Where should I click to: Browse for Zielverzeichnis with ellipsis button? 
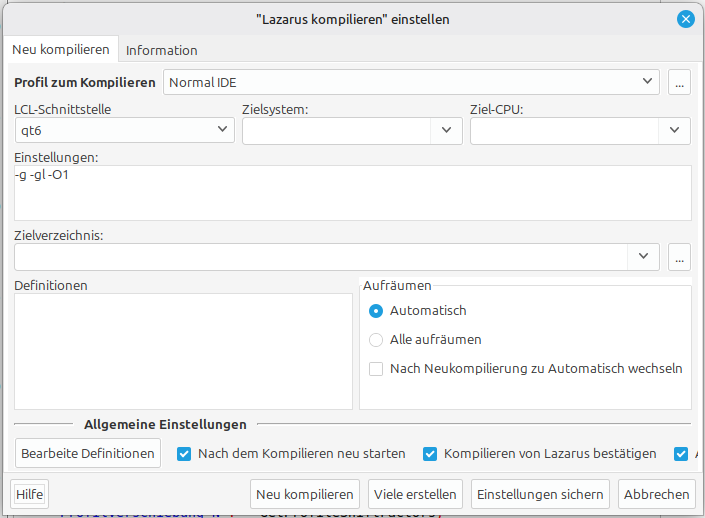679,257
